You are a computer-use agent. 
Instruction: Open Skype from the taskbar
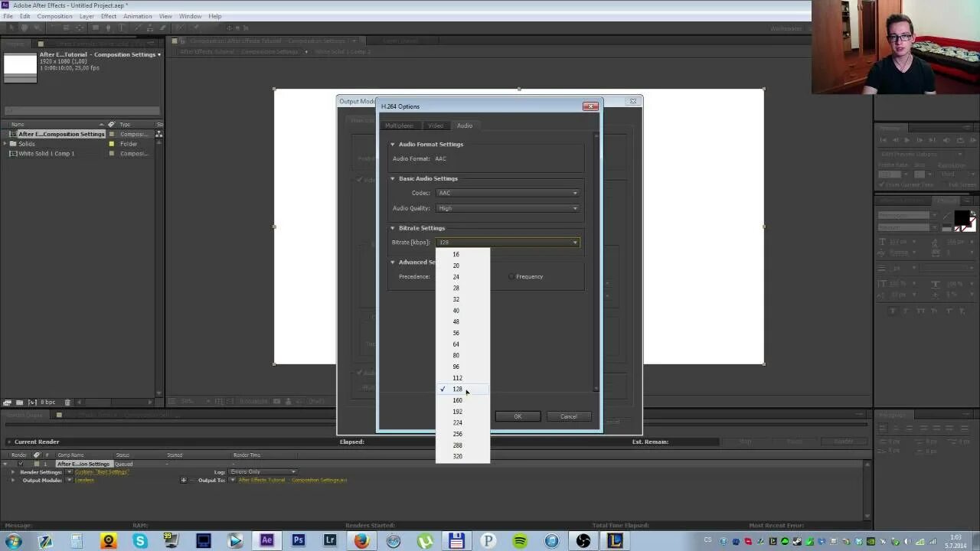click(140, 541)
